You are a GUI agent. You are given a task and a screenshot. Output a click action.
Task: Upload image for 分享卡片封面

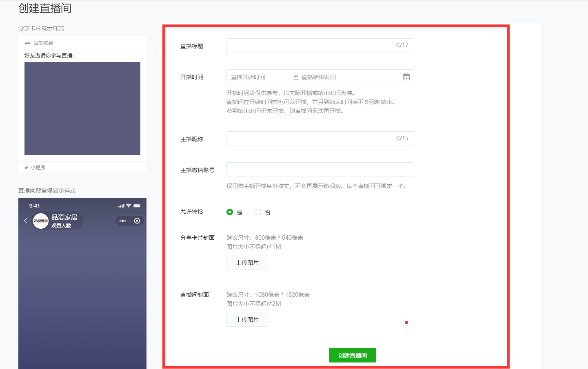247,262
